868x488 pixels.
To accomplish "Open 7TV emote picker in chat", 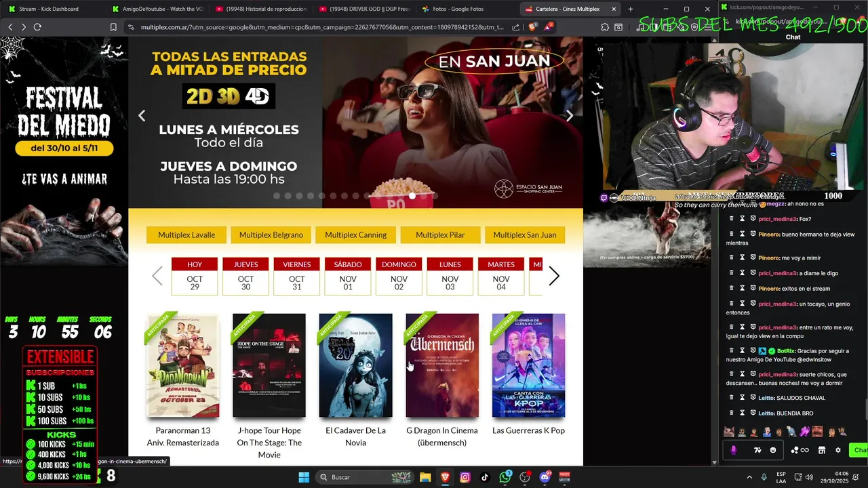I will (757, 450).
